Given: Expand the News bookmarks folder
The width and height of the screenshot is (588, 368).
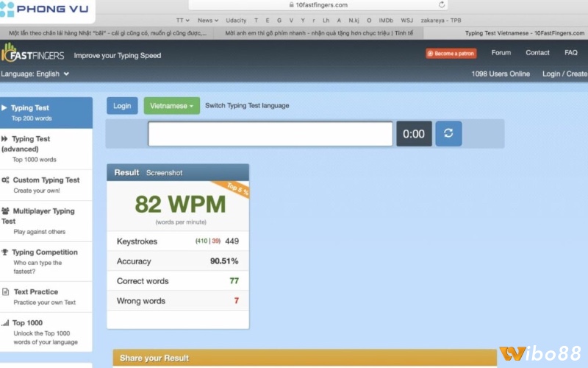Looking at the screenshot, I should [x=207, y=21].
